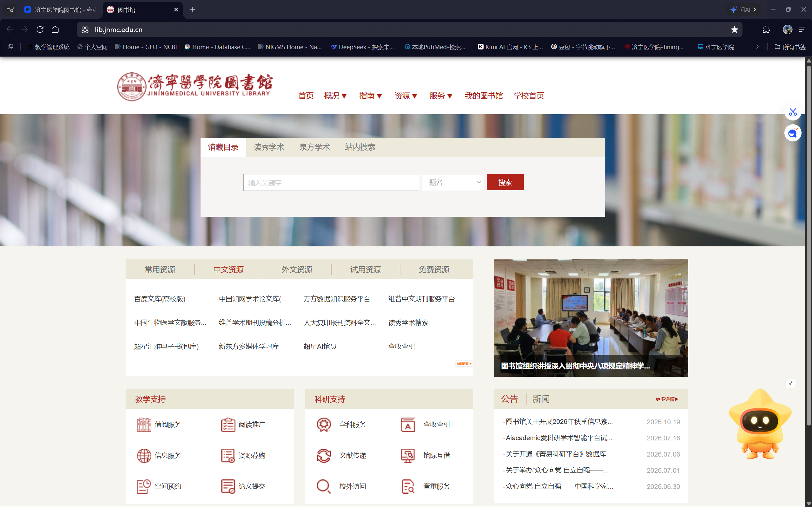812x507 pixels.
Task: Open the browser main menu icon
Action: click(802, 29)
